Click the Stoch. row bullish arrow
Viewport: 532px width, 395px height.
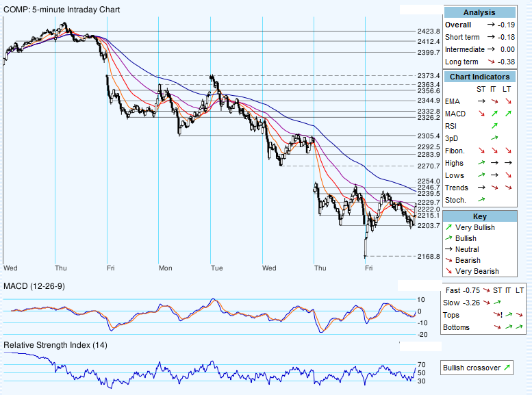pos(481,200)
